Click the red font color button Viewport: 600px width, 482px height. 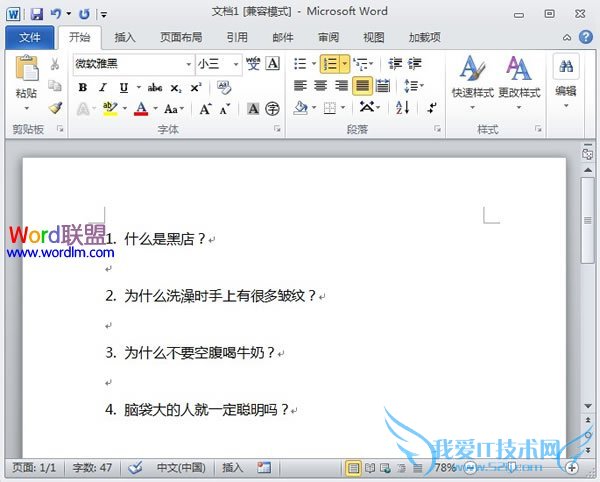point(141,109)
